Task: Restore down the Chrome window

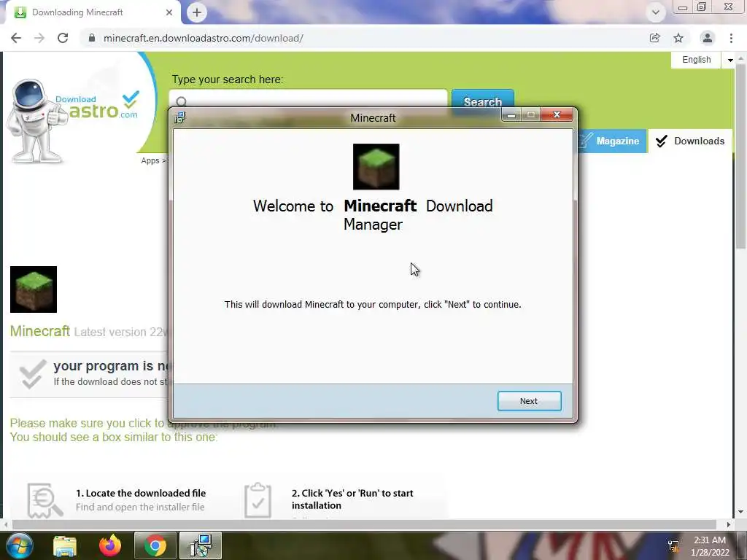Action: (702, 7)
